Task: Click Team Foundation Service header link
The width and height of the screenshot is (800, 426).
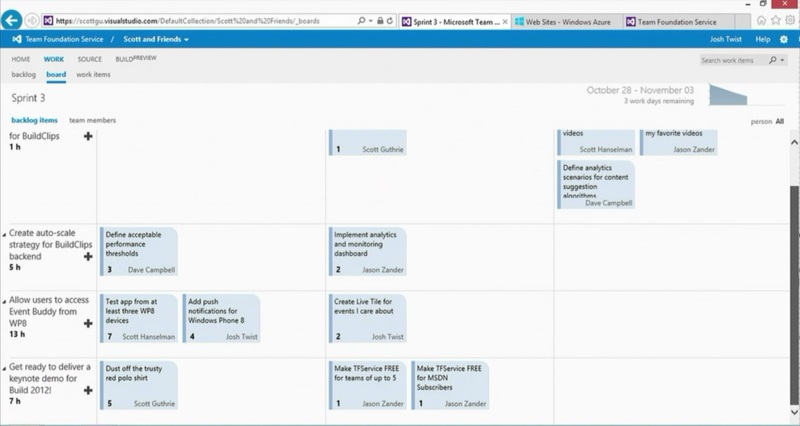Action: point(64,39)
